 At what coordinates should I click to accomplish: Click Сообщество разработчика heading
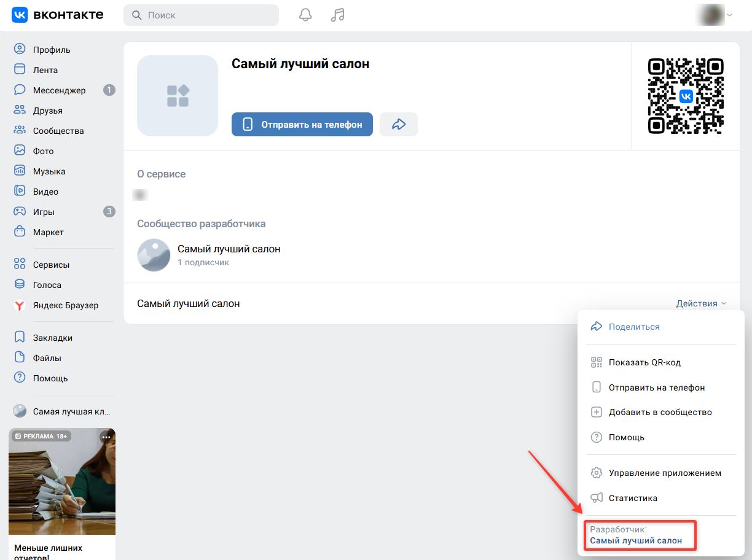pos(202,224)
